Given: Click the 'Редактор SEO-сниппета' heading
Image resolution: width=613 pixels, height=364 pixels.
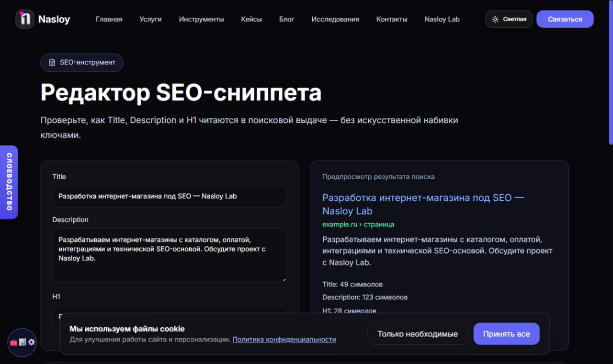Looking at the screenshot, I should [x=181, y=92].
